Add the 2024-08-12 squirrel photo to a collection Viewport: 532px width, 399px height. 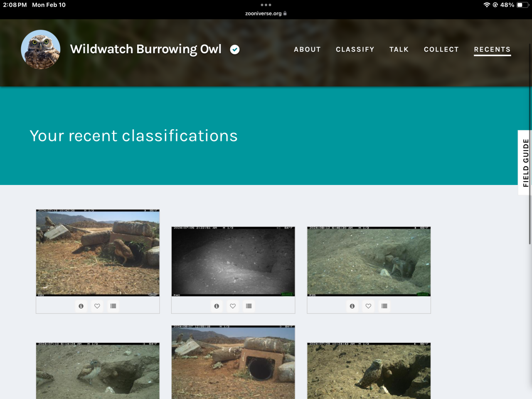[384, 306]
